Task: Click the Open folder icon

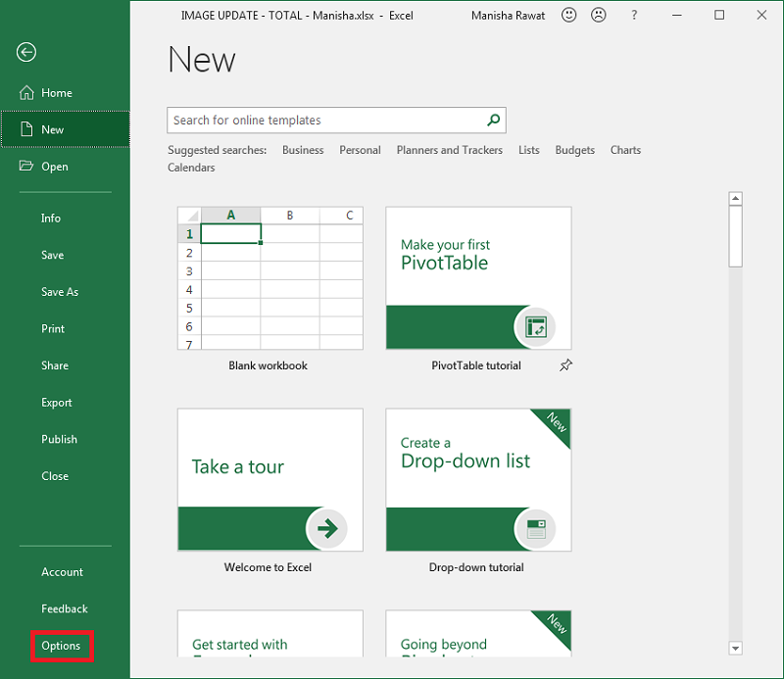Action: point(26,166)
